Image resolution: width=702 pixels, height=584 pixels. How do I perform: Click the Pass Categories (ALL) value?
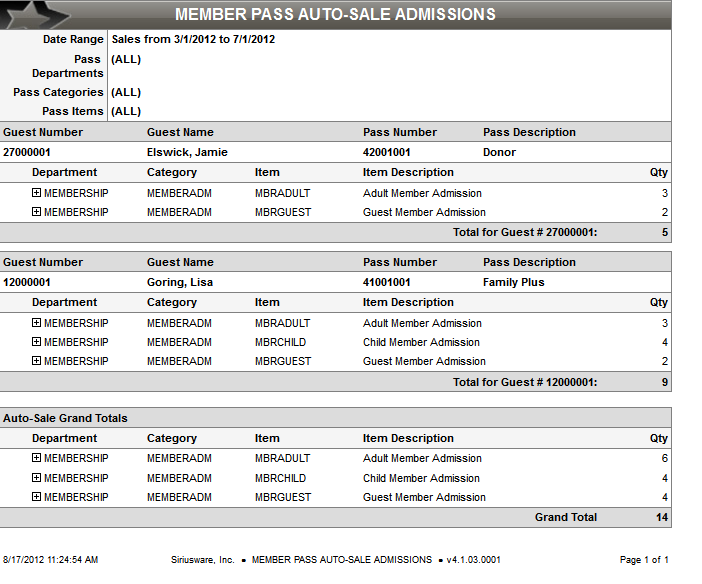126,92
